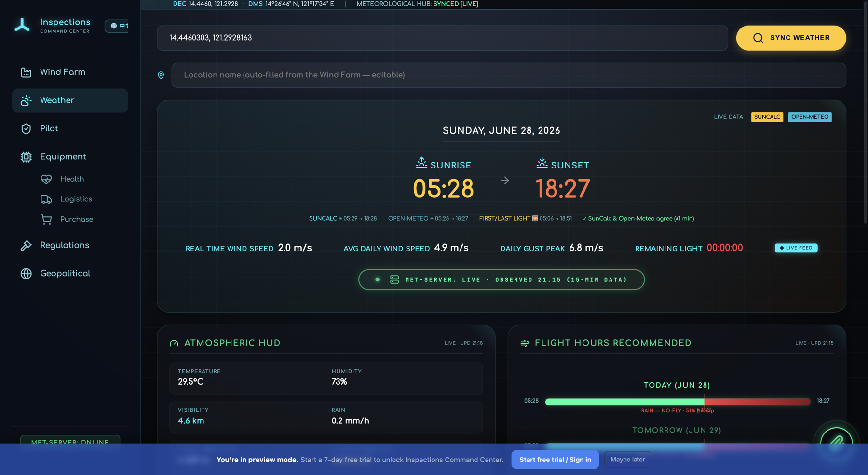The image size is (868, 475).
Task: Click the Pilot shield icon
Action: tap(26, 129)
